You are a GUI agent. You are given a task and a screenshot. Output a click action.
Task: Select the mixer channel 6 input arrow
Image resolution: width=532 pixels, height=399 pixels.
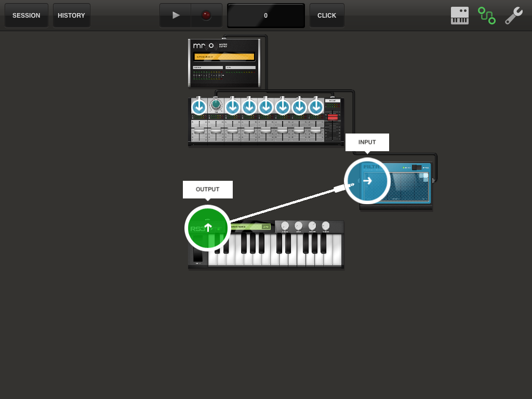pos(282,107)
